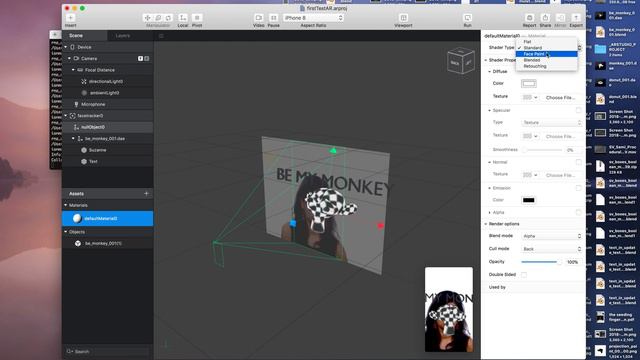Viewport: 640px width, 360px height.
Task: Click the Insert plus button in toolbar
Action: point(70,18)
